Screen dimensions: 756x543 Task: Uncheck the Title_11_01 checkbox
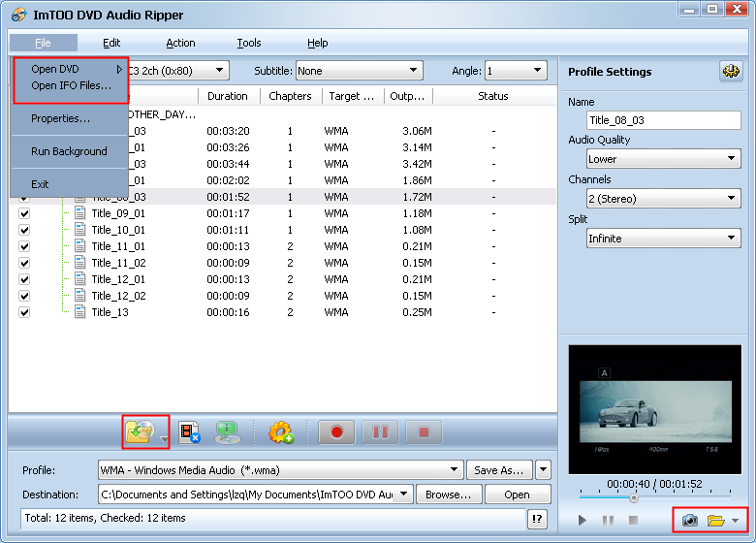click(24, 246)
